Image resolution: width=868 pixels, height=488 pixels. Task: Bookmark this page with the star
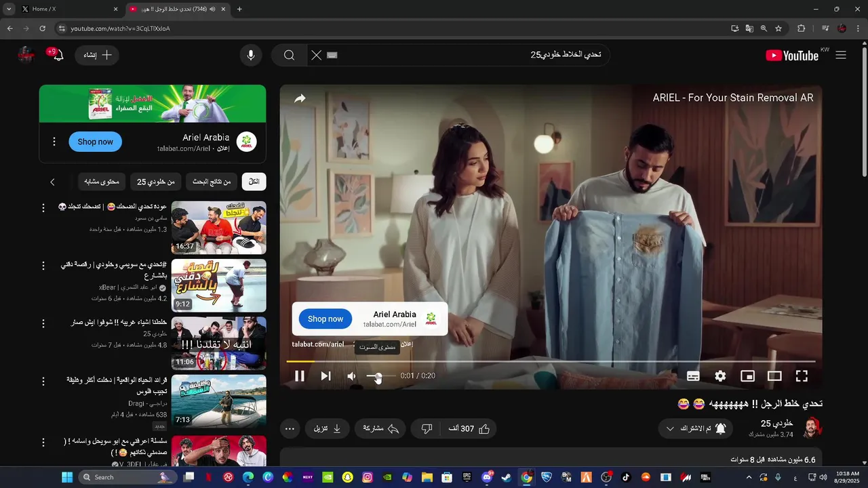778,28
